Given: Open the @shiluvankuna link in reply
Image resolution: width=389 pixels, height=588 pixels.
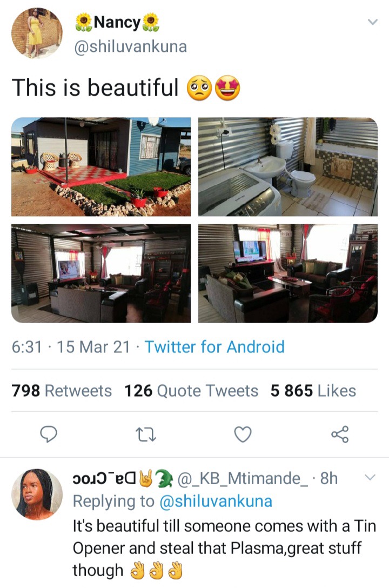Looking at the screenshot, I should point(216,502).
